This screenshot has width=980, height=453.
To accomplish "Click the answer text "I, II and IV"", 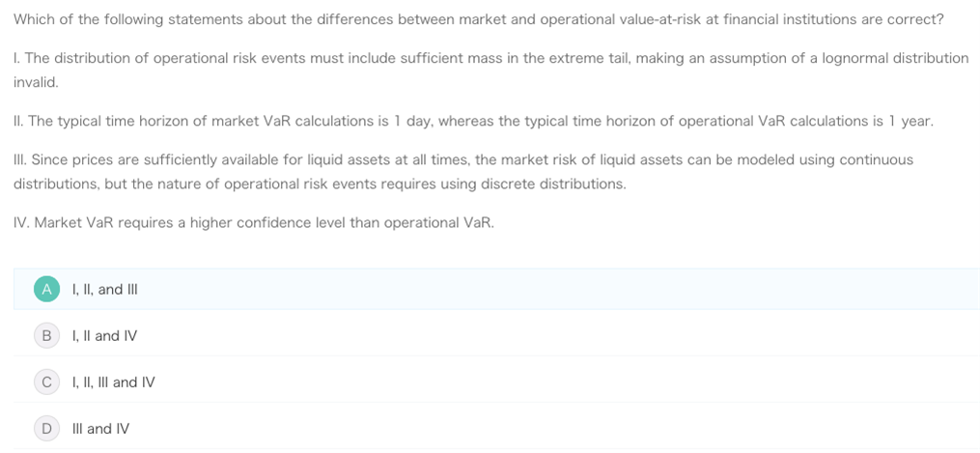I will (104, 335).
